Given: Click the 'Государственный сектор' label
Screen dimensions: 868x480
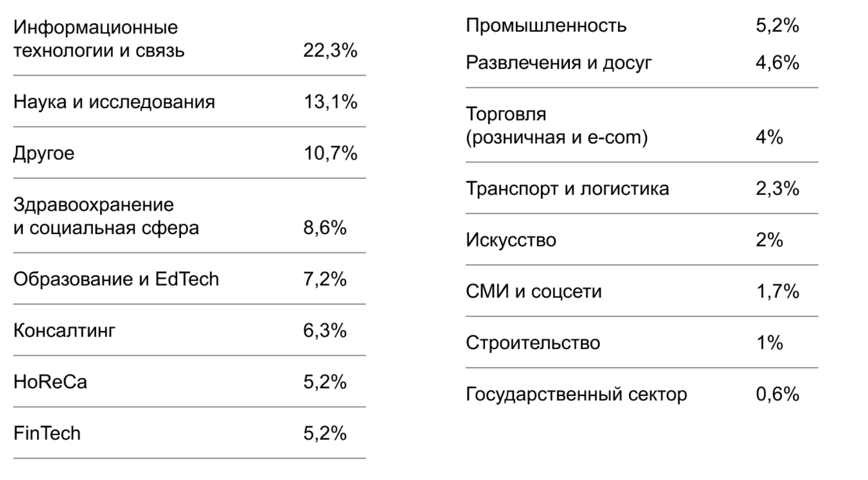Looking at the screenshot, I should pos(576,394).
